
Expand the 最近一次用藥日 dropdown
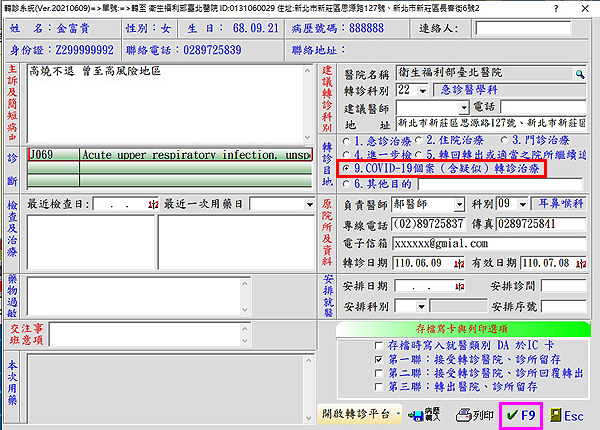tap(306, 204)
